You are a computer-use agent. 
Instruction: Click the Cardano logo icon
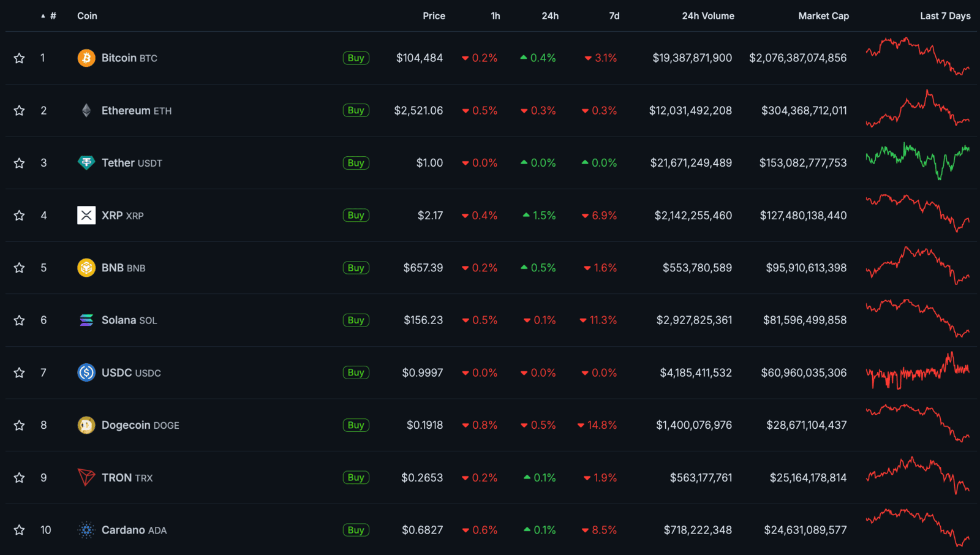click(x=86, y=530)
